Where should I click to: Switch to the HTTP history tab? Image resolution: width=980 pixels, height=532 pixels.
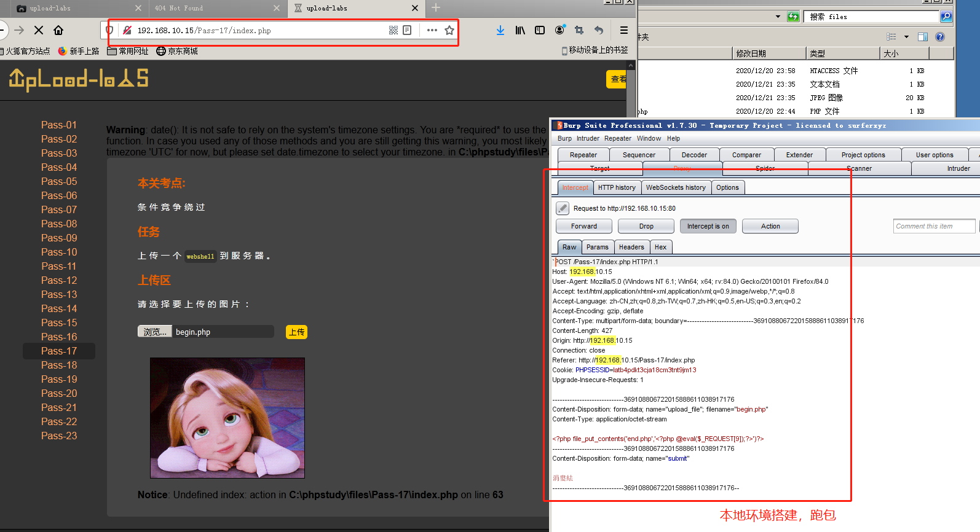click(x=617, y=187)
